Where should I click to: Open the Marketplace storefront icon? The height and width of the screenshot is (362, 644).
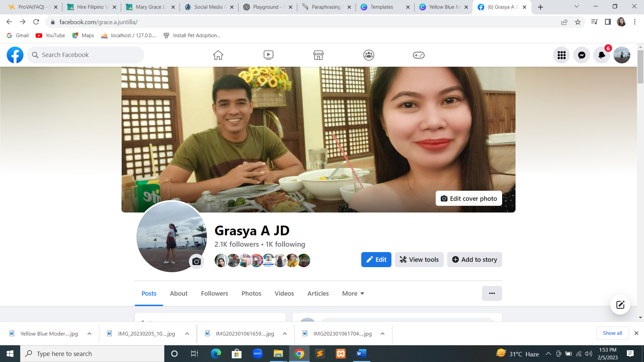pyautogui.click(x=318, y=55)
